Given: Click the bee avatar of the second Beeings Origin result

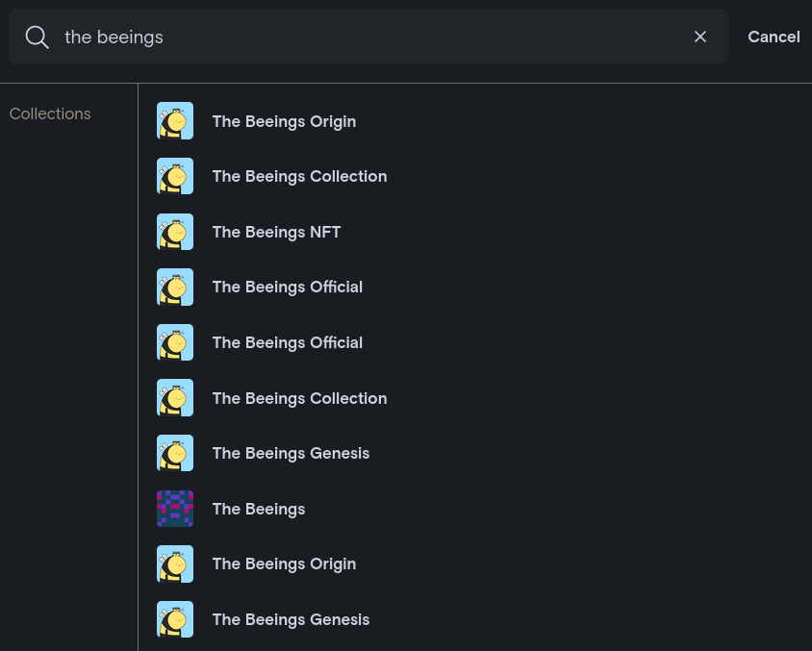Looking at the screenshot, I should (x=175, y=563).
